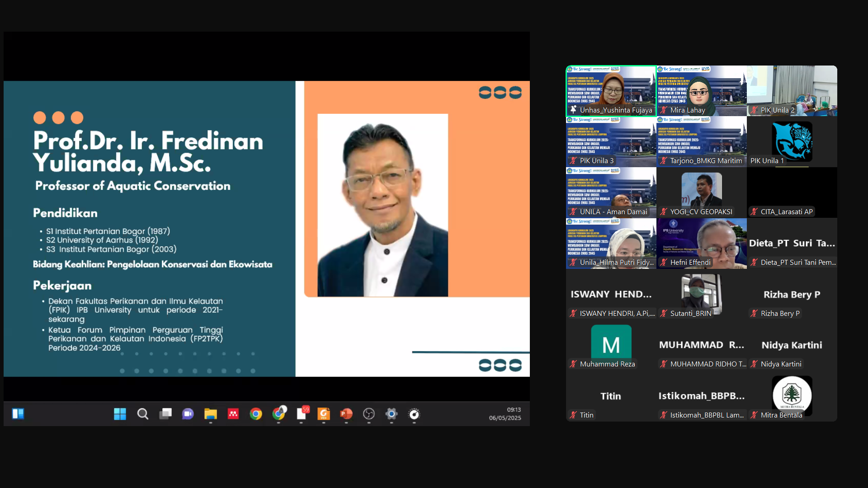
Task: Click the Mitra Bentala participant logo
Action: [x=792, y=394]
